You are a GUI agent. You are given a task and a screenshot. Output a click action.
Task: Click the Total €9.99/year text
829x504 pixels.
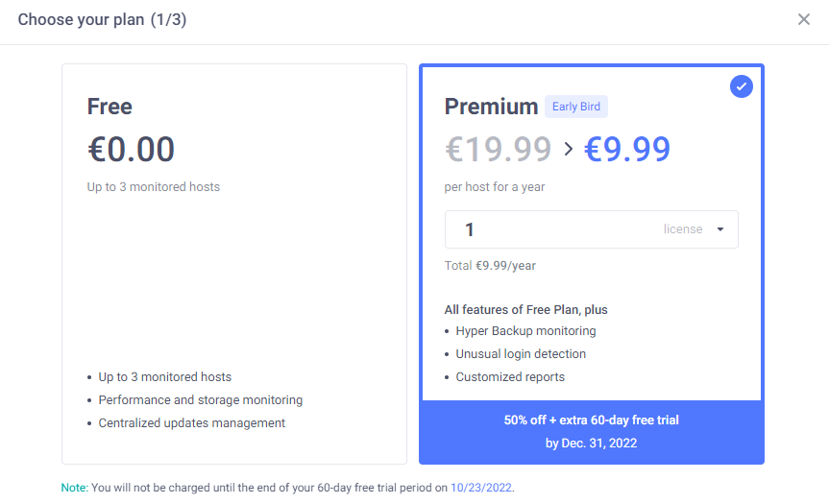(x=490, y=266)
